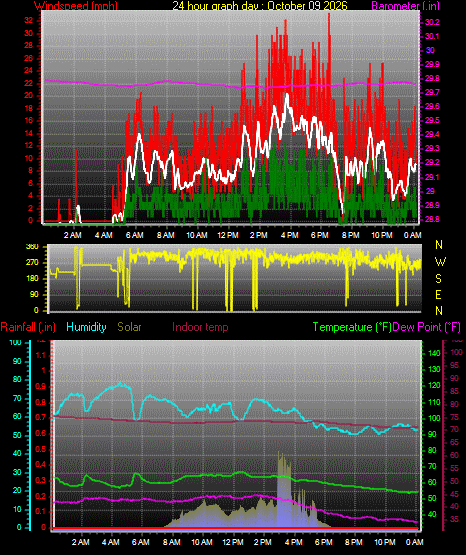Click "2 AM" under the windspeed graph

(73, 235)
